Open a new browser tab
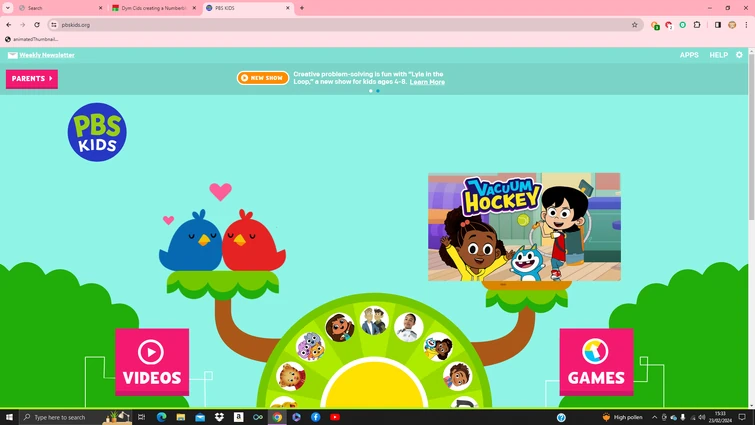The image size is (755, 425). (x=302, y=8)
